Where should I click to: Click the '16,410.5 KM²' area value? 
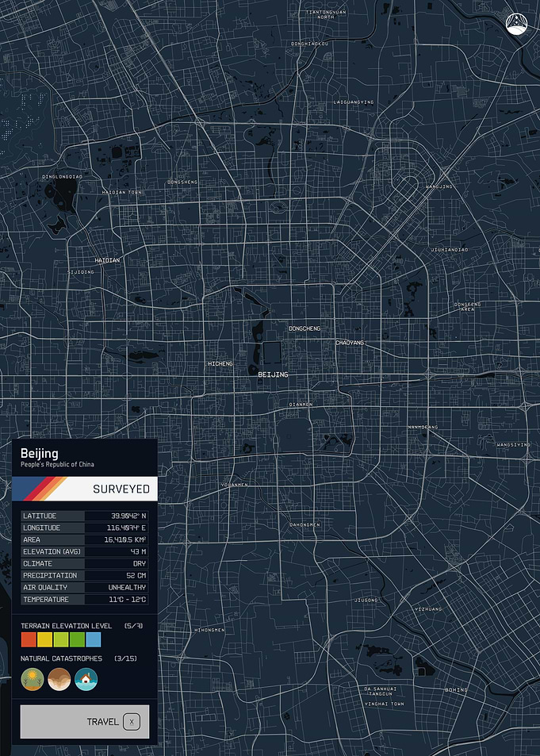click(x=125, y=539)
